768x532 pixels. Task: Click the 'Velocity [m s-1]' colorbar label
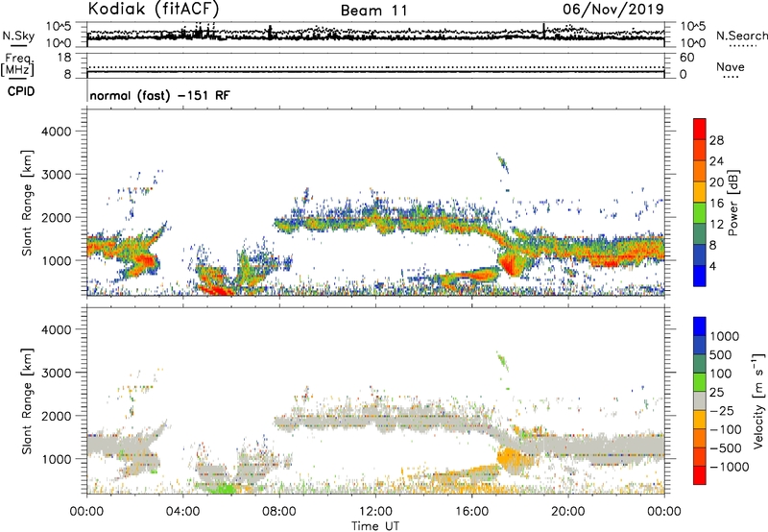pyautogui.click(x=758, y=400)
